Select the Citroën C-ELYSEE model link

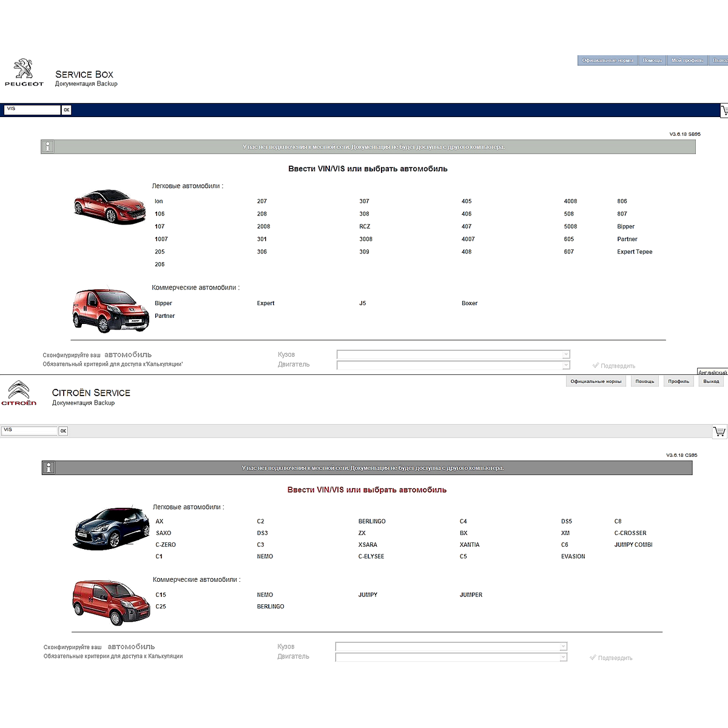371,556
